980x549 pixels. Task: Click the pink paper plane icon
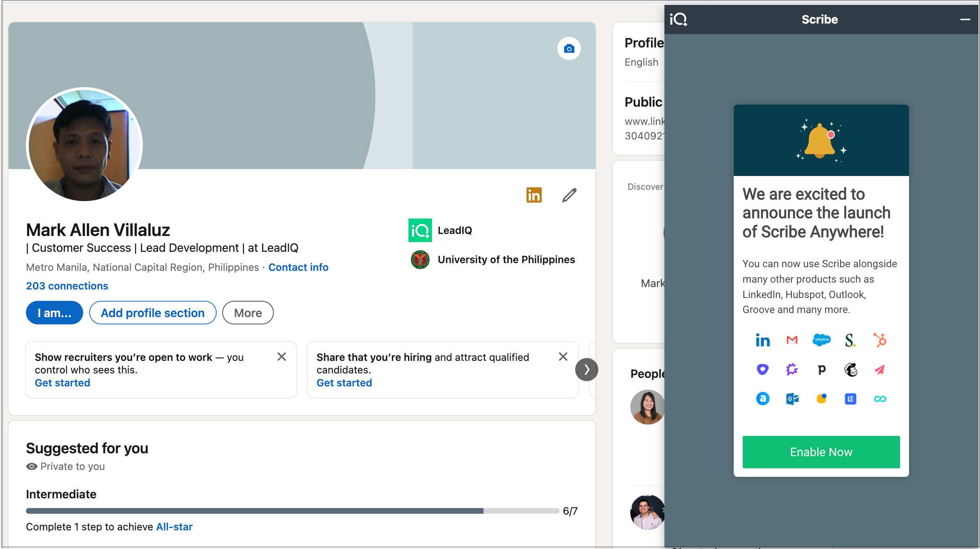tap(880, 369)
